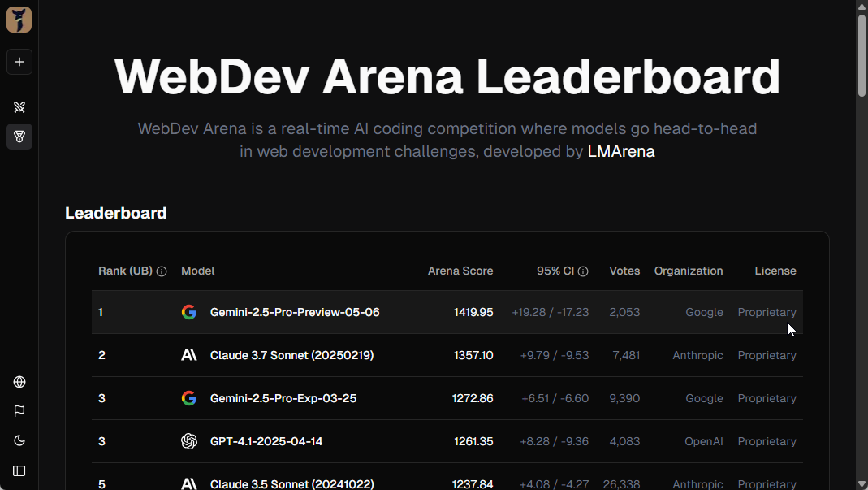Click the OpenAI logo beside GPT-4.1-2025-04-14
The image size is (868, 490).
click(x=188, y=441)
